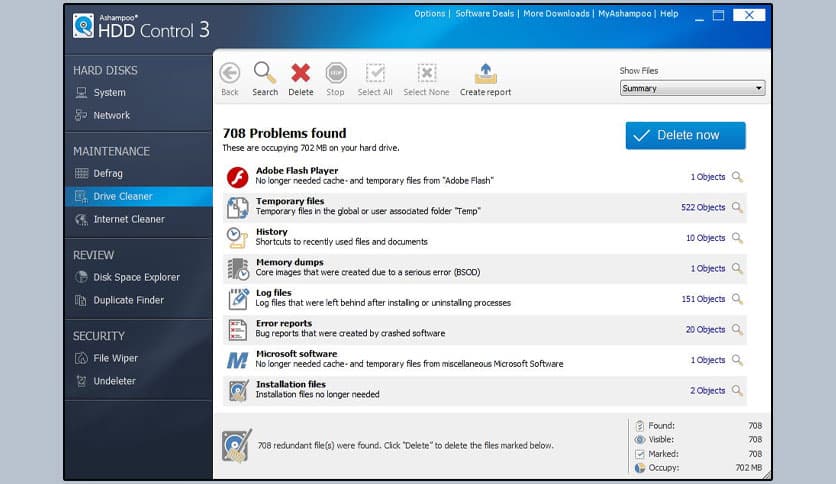This screenshot has width=836, height=484.
Task: Click the Temporary files row title
Action: coord(290,201)
